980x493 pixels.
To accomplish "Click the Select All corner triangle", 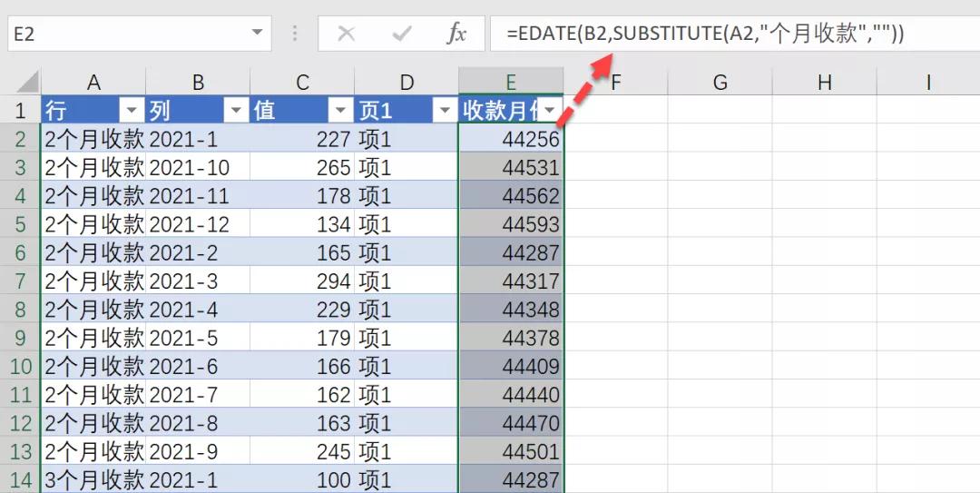I will [x=25, y=82].
